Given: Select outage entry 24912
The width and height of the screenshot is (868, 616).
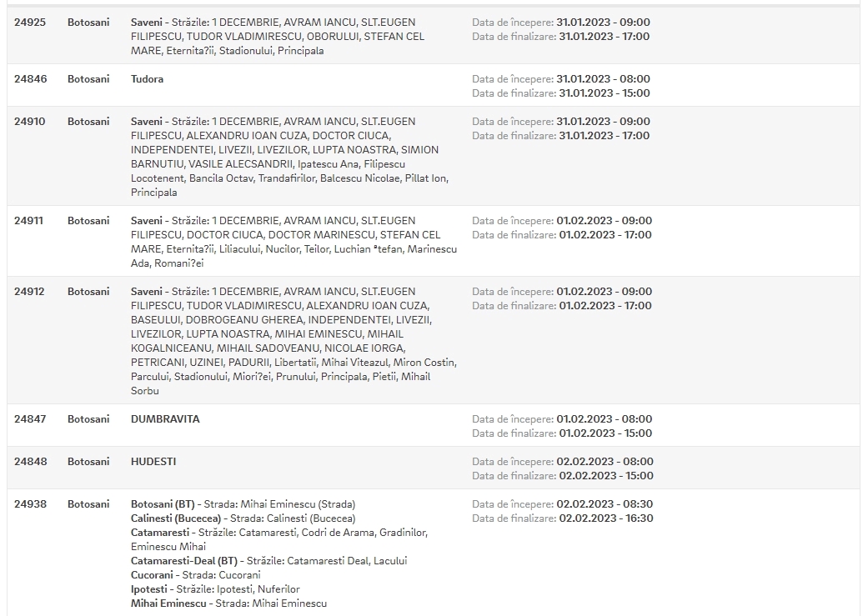Looking at the screenshot, I should tap(434, 340).
